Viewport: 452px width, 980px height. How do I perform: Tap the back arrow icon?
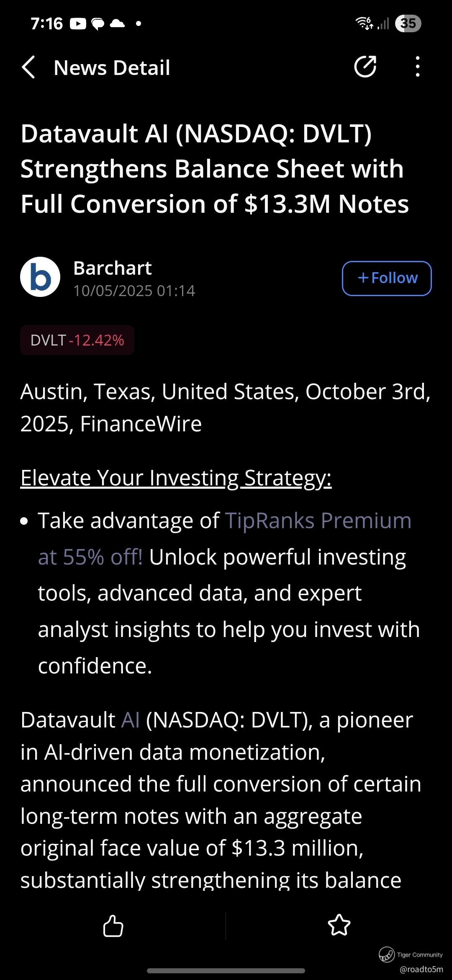click(28, 67)
